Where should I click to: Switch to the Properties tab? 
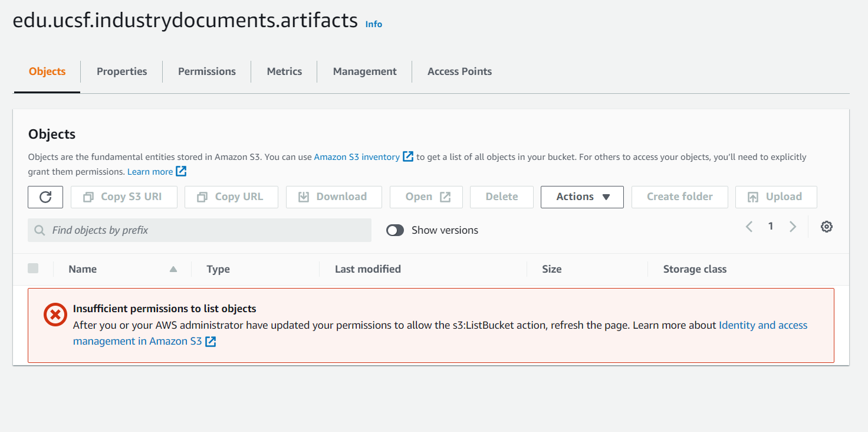[122, 71]
